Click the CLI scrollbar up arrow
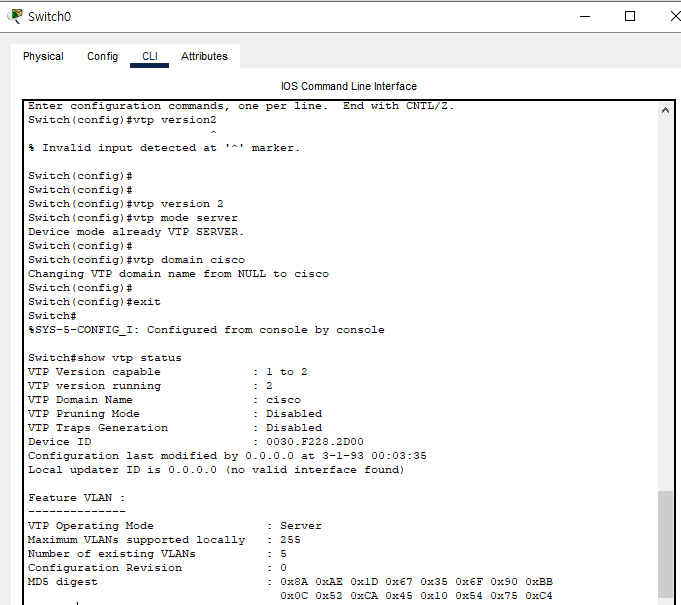 (x=665, y=110)
